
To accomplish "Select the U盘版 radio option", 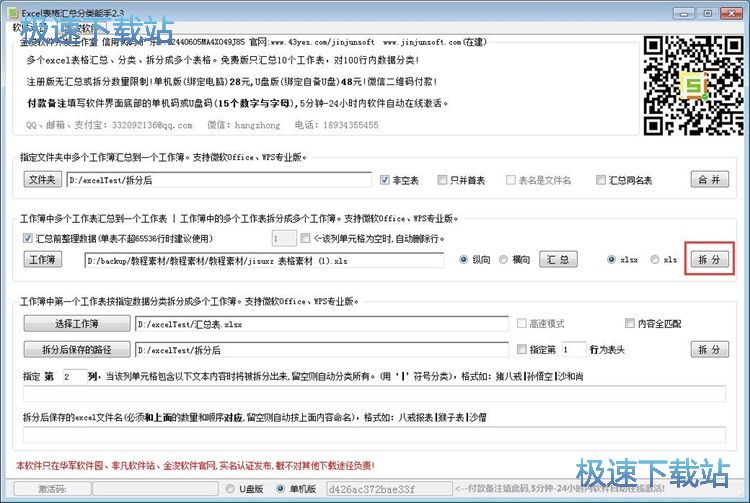I will tap(230, 489).
